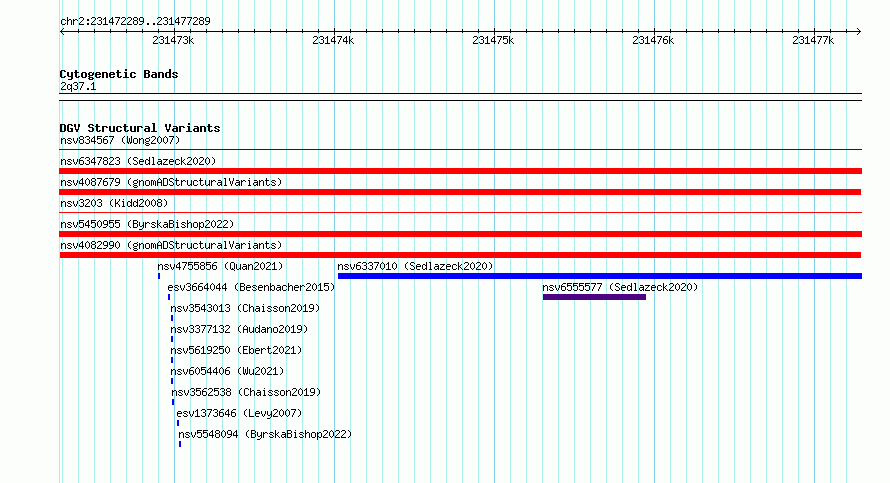Click ruler position 231476k
The image size is (890, 483).
[653, 40]
